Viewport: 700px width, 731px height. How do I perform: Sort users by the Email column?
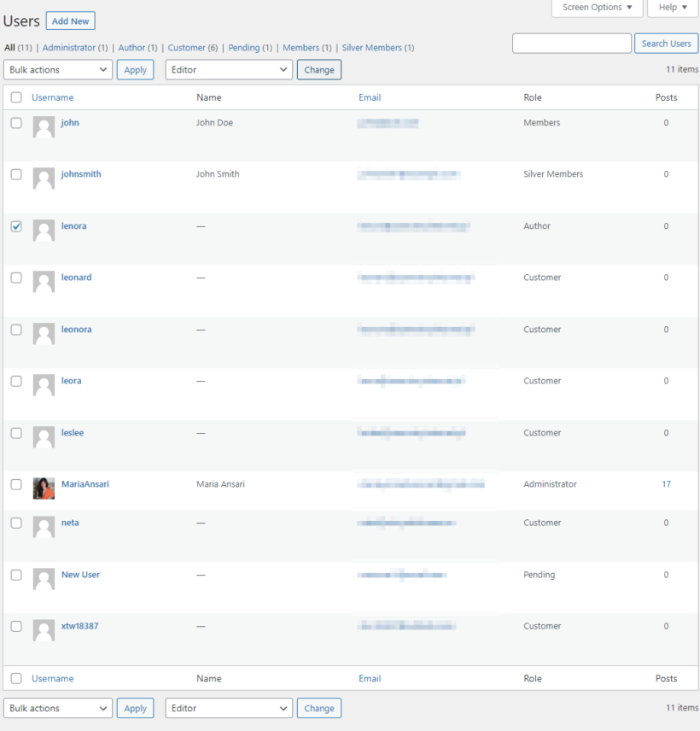click(x=370, y=97)
